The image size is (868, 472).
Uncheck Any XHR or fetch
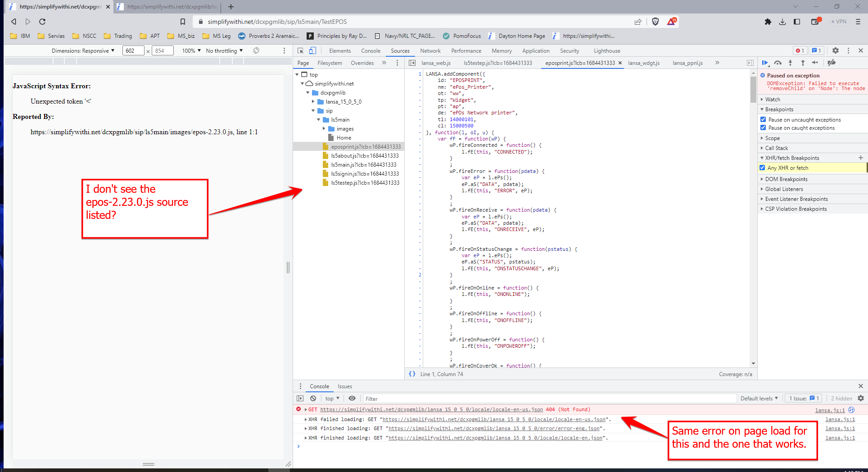762,168
